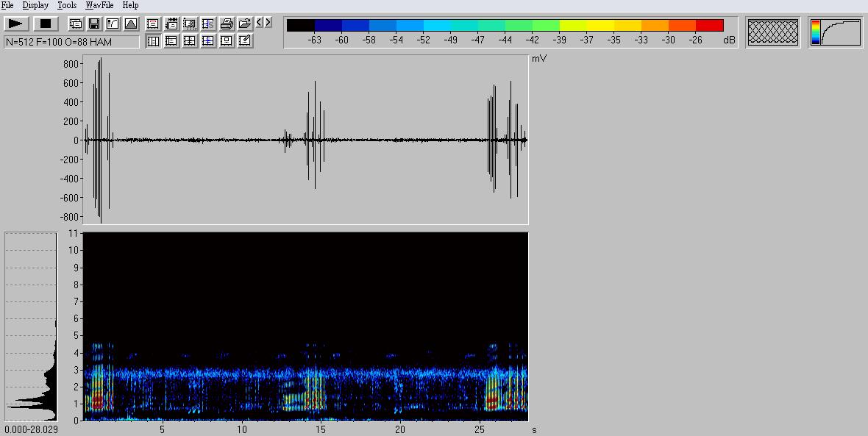
Task: Open the Help menu
Action: coord(130,5)
